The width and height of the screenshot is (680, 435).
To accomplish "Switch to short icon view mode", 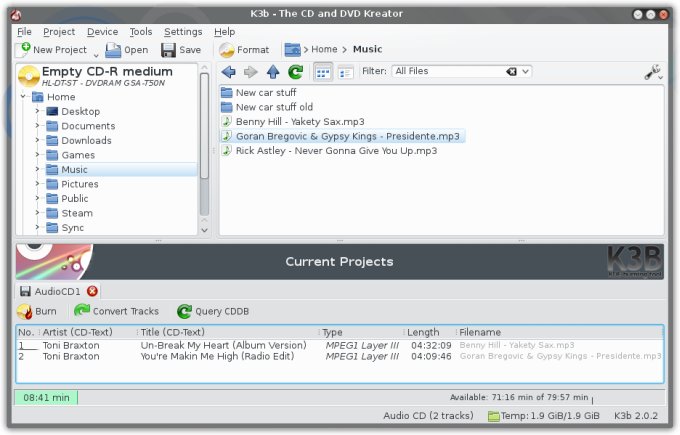I will tap(323, 72).
